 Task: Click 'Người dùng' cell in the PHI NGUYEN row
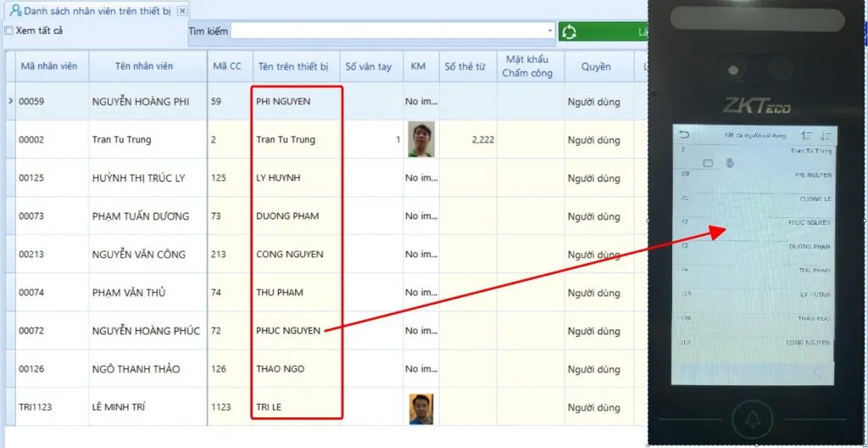[x=599, y=102]
